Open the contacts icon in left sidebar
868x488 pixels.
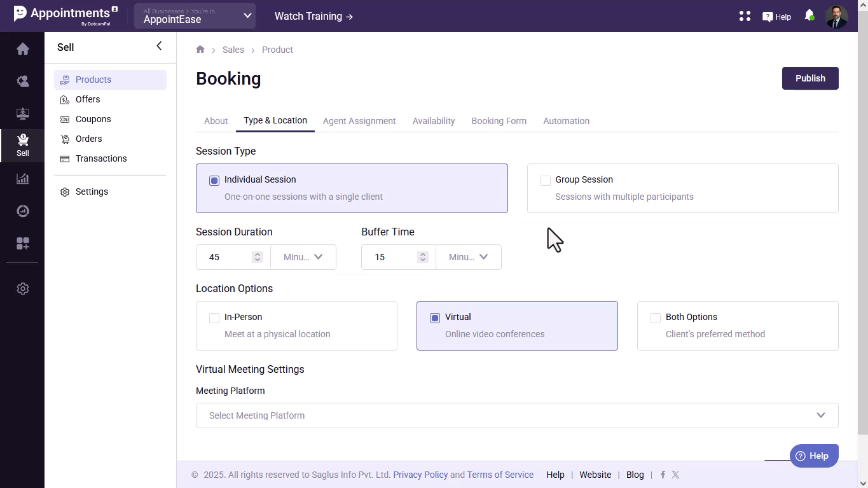coord(23,81)
